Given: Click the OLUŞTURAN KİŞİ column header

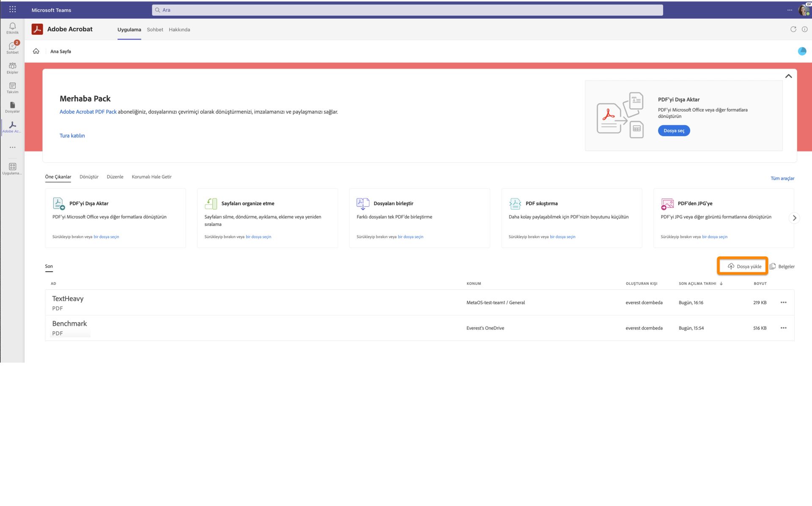Looking at the screenshot, I should 641,283.
